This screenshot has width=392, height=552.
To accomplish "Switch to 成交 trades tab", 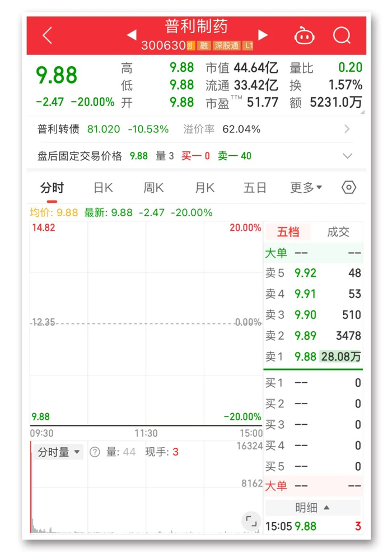I will click(x=338, y=232).
